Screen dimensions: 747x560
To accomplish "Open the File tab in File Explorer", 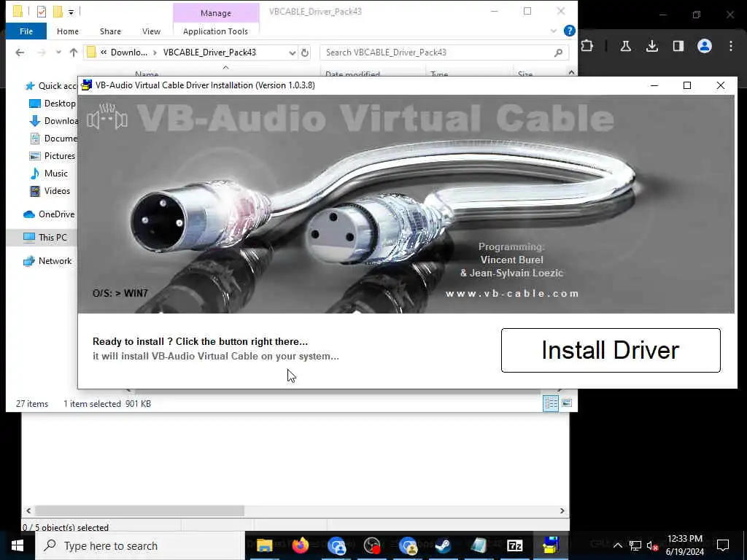I will tap(26, 31).
